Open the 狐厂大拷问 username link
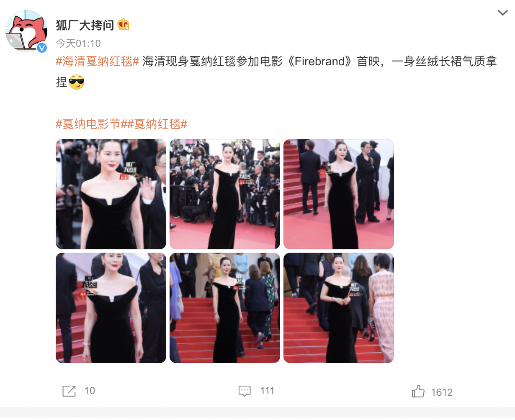 [85, 25]
